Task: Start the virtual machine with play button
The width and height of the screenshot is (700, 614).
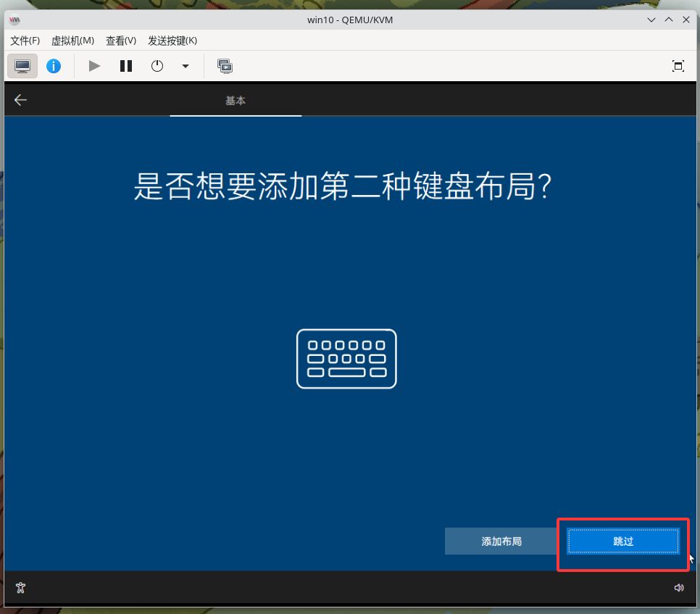Action: [x=94, y=67]
